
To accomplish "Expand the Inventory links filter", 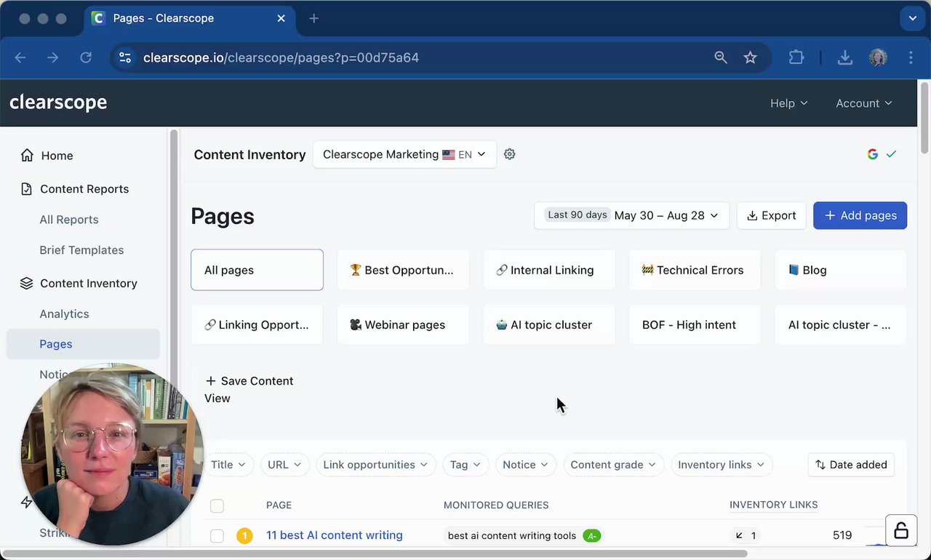I will (x=722, y=465).
